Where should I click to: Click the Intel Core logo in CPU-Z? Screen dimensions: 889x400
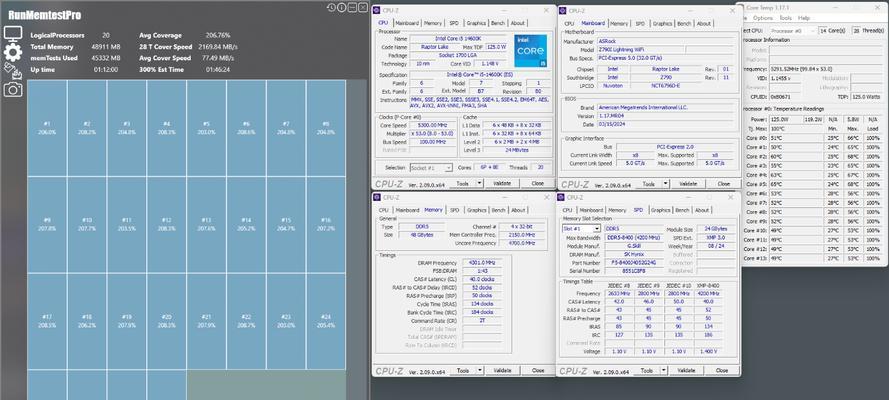point(531,50)
